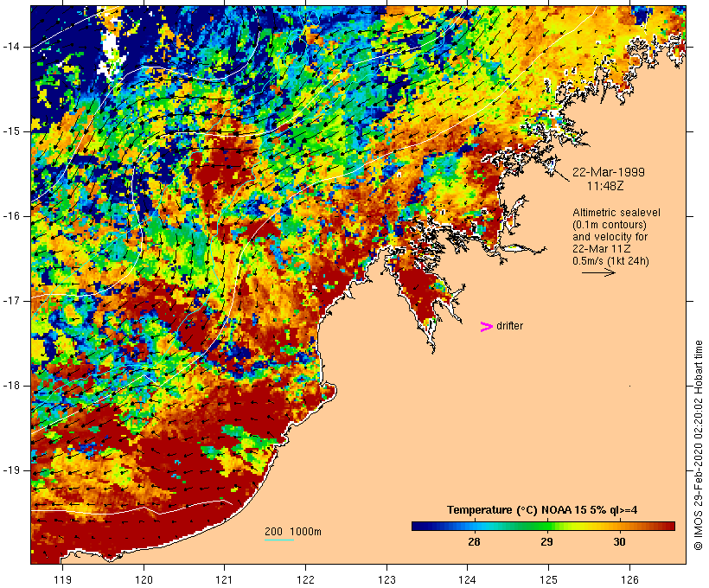Click the latitude label -18
Screen dimensions: 709x588
coord(11,386)
